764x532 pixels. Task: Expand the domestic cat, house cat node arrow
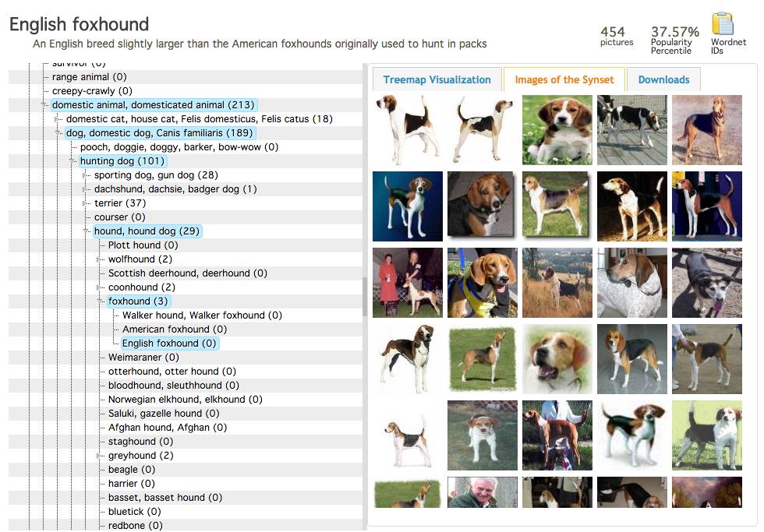[58, 119]
